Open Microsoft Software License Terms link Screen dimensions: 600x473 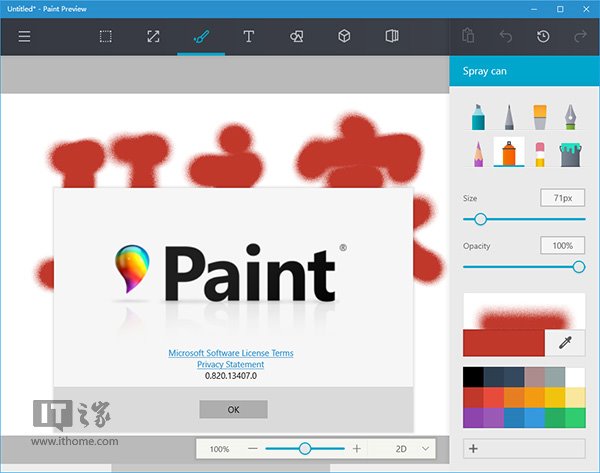tap(231, 353)
